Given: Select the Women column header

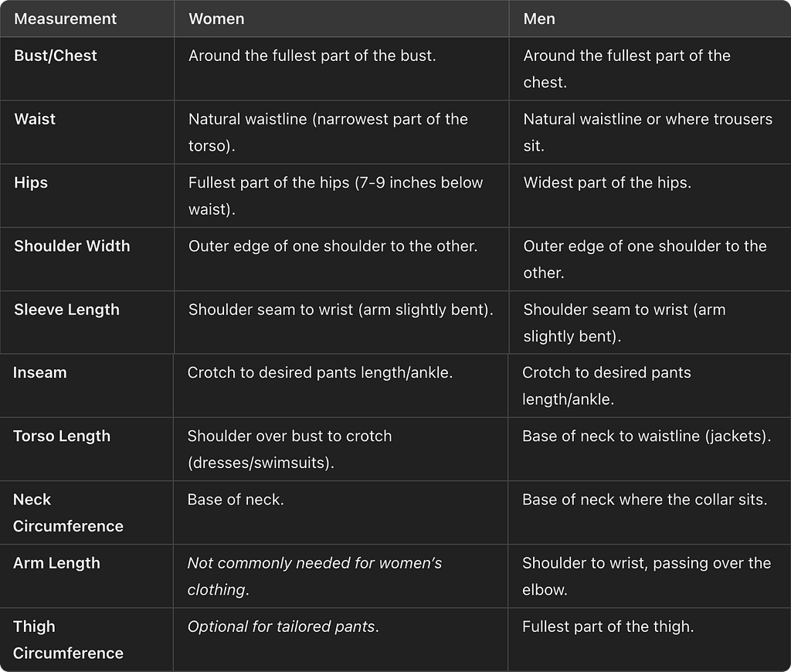Looking at the screenshot, I should point(216,19).
